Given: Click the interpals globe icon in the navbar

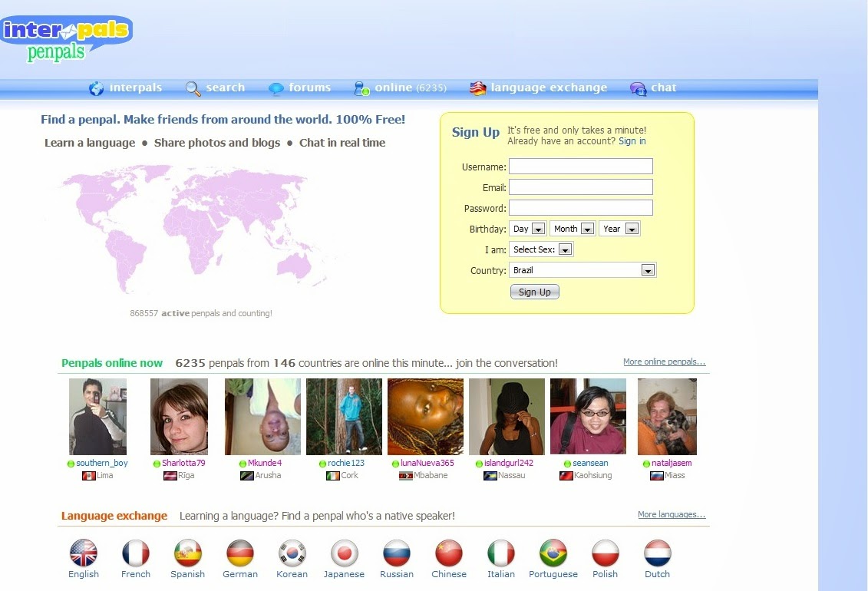Looking at the screenshot, I should (95, 87).
